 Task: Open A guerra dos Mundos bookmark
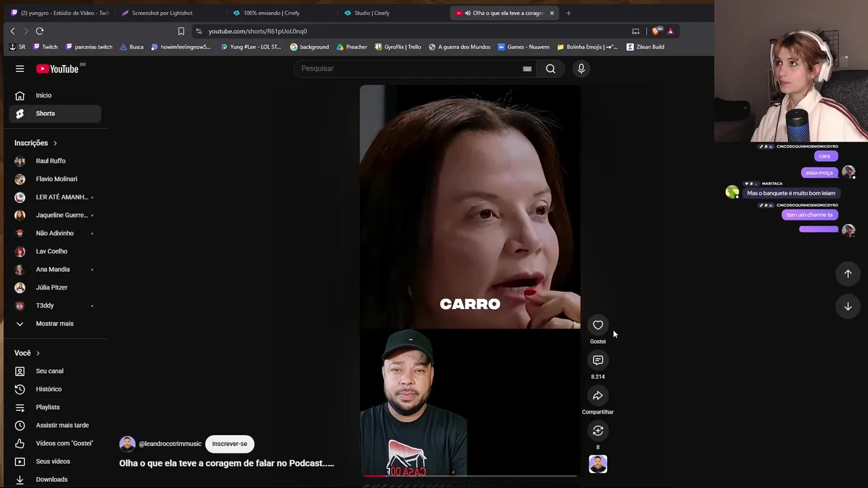460,47
